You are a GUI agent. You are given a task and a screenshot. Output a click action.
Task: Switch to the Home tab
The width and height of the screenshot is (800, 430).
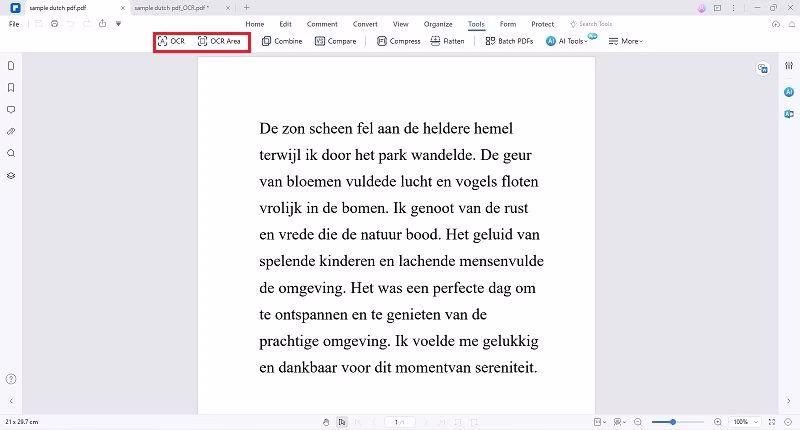click(255, 24)
